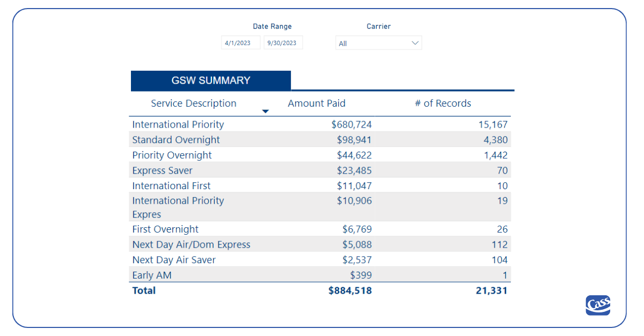The height and width of the screenshot is (336, 644).
Task: Click the $884,518 total amount
Action: coord(350,290)
